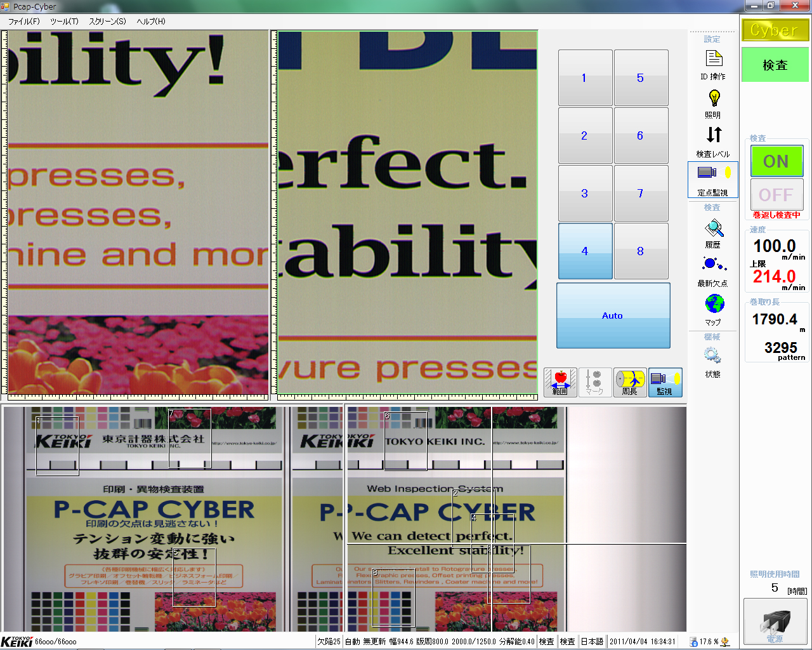Select monitor point 6 button
This screenshot has height=650, width=812.
tap(641, 135)
